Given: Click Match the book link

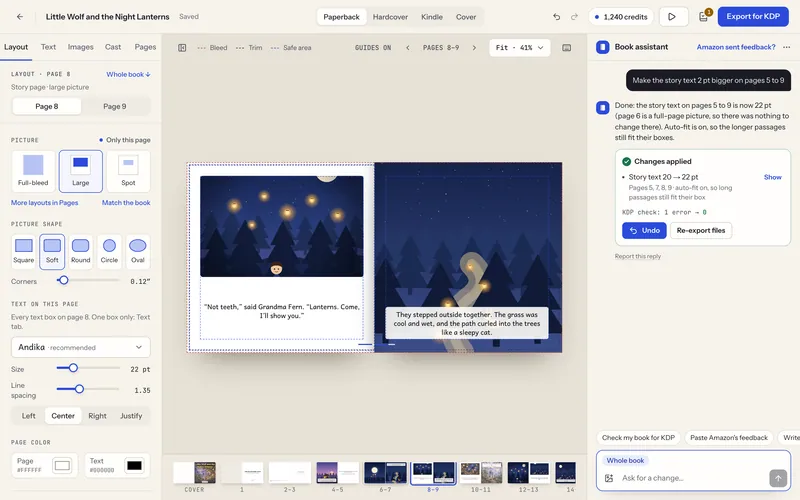Looking at the screenshot, I should (x=126, y=203).
